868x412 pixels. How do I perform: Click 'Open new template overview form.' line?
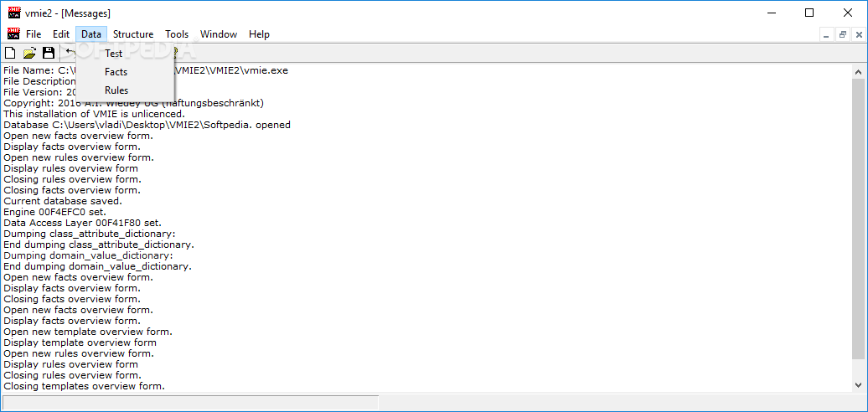[87, 332]
